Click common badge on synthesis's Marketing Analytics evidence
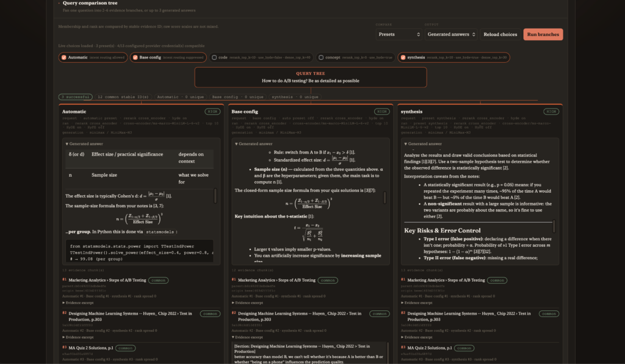This screenshot has width=625, height=364. [497, 280]
